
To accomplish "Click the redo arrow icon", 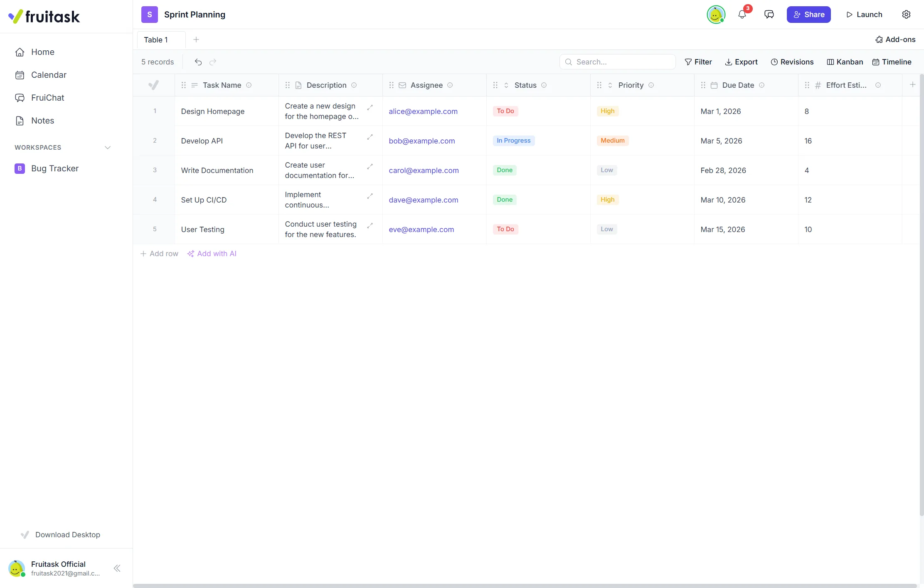I will 213,62.
